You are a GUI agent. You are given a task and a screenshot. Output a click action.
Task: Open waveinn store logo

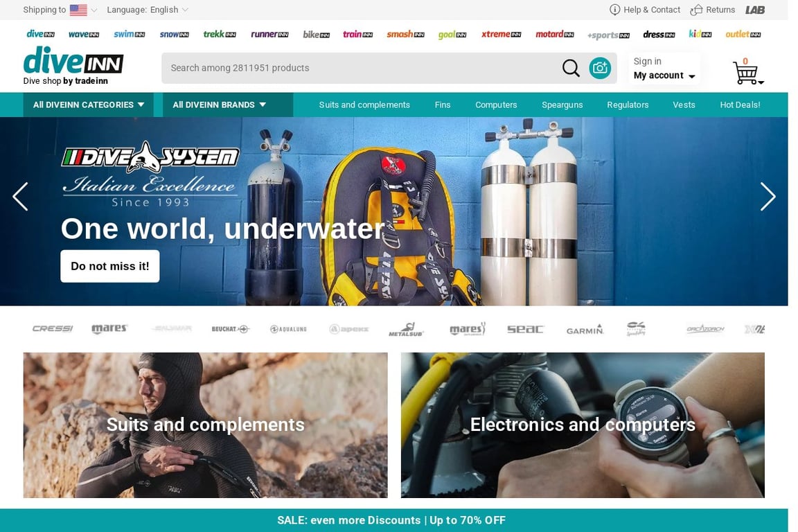(83, 34)
